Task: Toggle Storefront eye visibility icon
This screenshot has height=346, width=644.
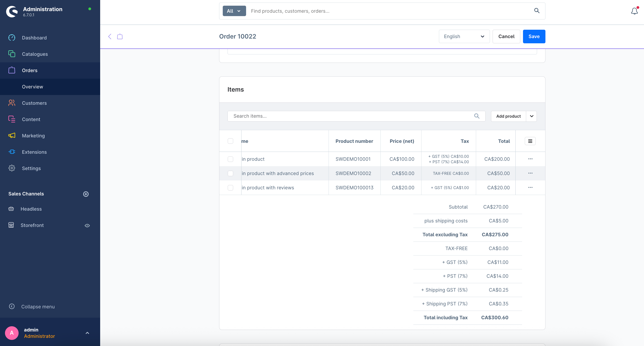Action: [x=87, y=225]
